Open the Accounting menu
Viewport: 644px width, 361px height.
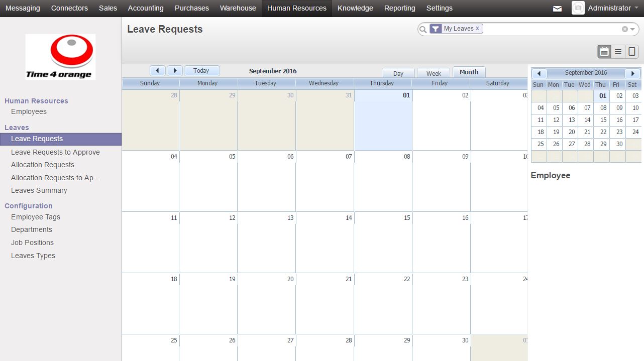[146, 8]
